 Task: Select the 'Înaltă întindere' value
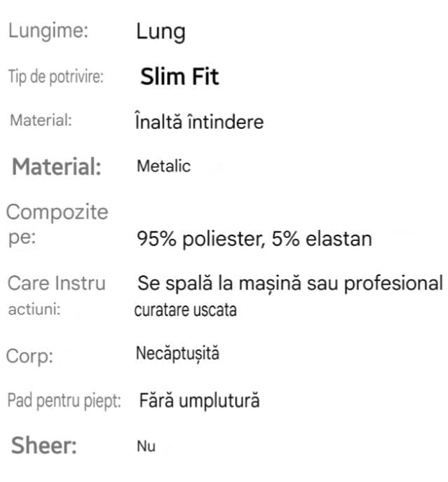tap(199, 122)
